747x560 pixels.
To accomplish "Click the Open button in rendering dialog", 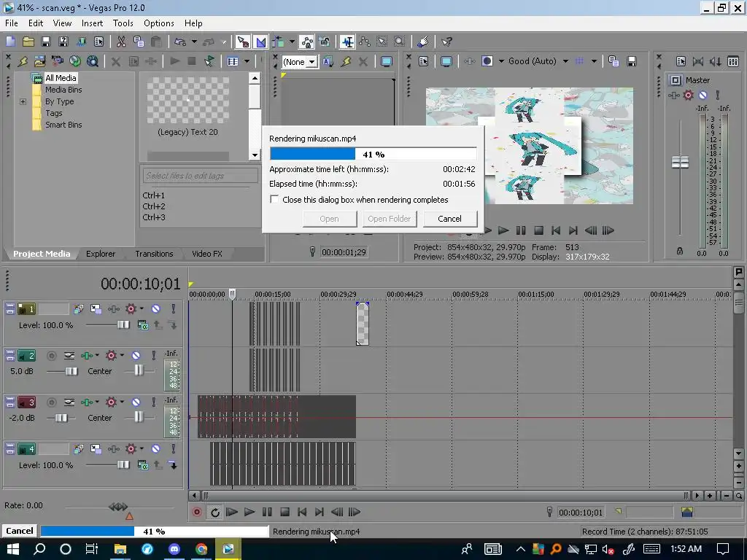I will [x=329, y=219].
